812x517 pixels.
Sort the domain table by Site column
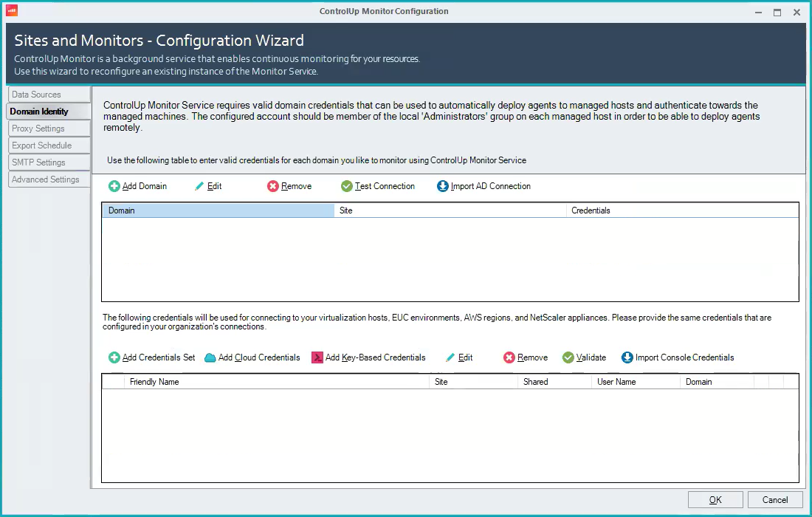click(450, 210)
